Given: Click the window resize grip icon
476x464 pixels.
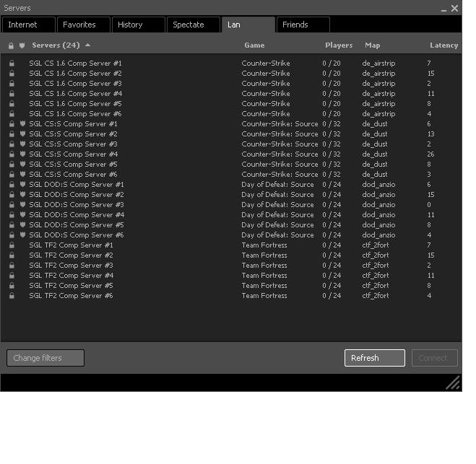Looking at the screenshot, I should [x=453, y=382].
